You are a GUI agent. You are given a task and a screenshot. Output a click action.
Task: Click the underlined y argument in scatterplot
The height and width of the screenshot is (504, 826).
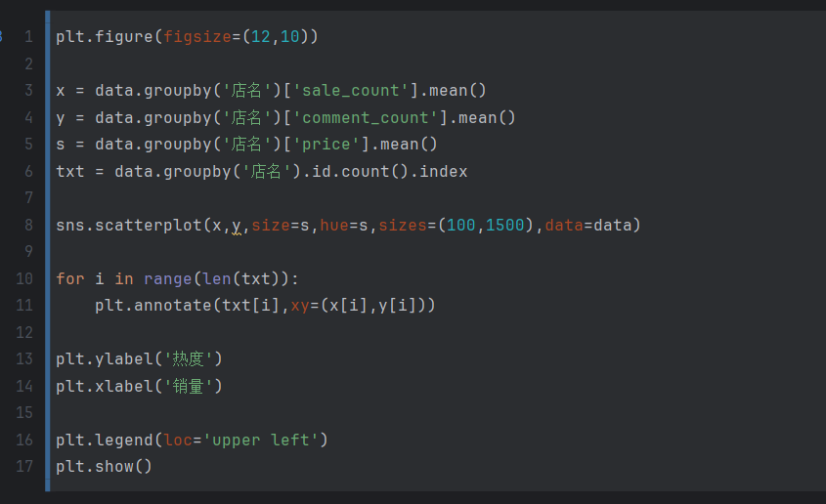(236, 226)
